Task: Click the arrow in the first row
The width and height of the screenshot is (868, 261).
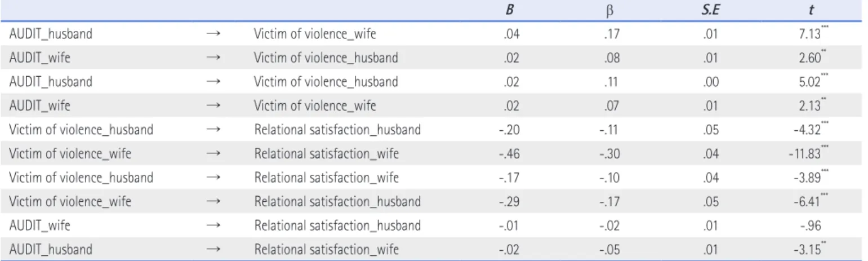Action: point(213,33)
